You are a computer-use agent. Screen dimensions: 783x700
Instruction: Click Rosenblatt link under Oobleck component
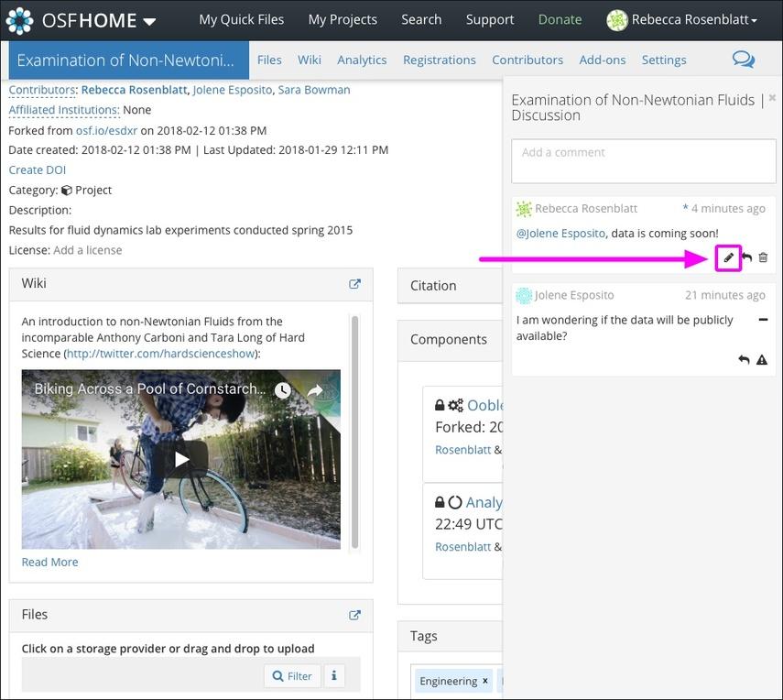tap(462, 450)
